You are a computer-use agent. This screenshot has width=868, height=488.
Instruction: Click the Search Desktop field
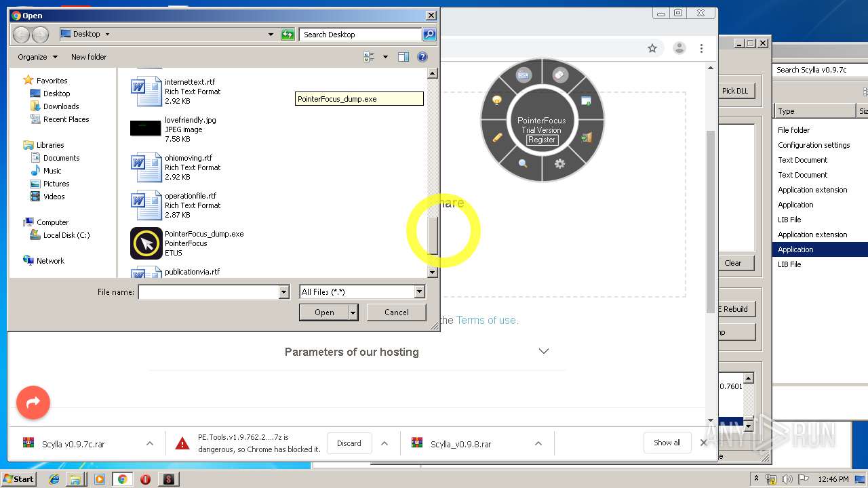point(360,35)
